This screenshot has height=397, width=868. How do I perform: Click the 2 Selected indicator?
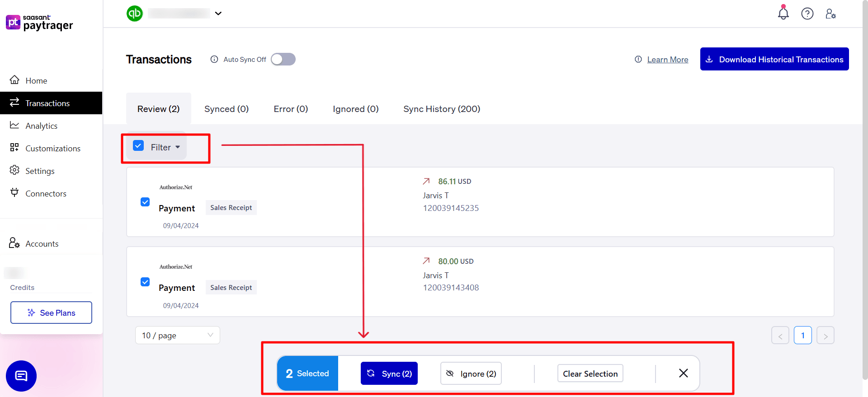pyautogui.click(x=307, y=374)
